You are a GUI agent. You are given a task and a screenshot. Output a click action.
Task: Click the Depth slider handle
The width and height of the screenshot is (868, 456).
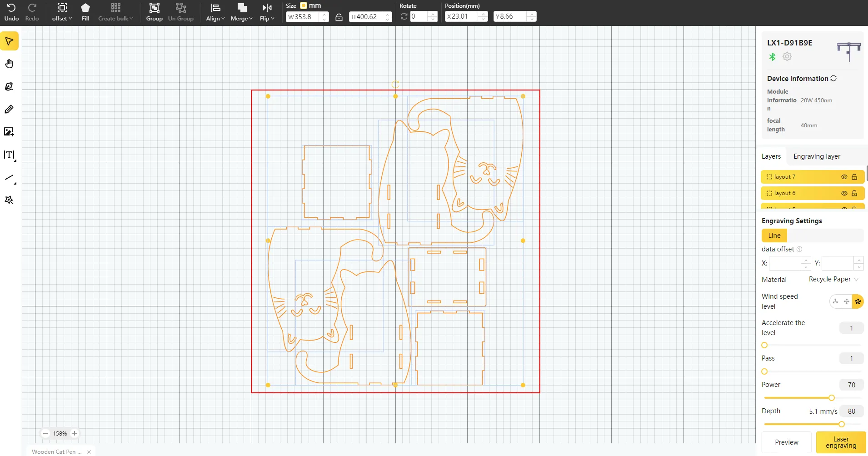[842, 424]
